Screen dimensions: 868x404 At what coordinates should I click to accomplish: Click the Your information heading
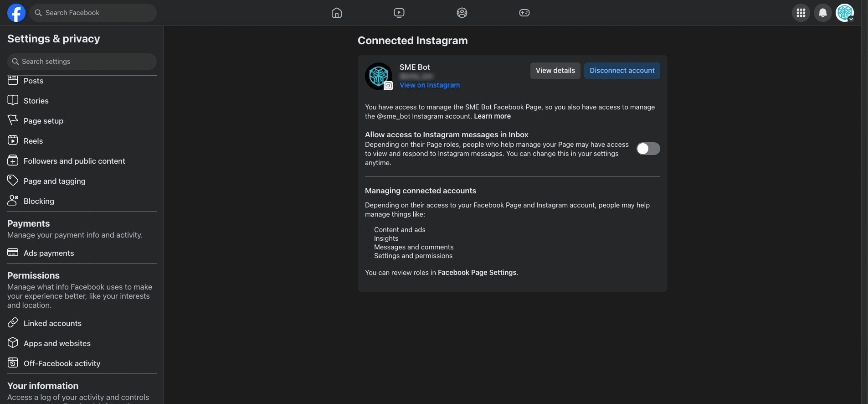click(43, 386)
